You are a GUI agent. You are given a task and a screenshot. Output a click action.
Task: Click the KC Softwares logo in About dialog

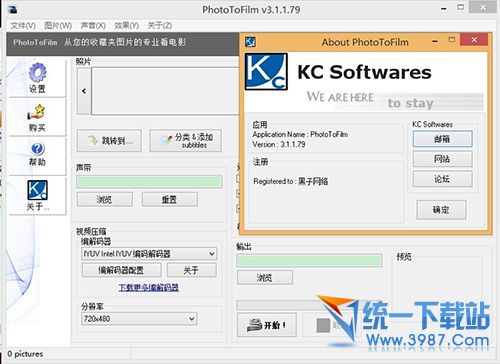[x=266, y=72]
